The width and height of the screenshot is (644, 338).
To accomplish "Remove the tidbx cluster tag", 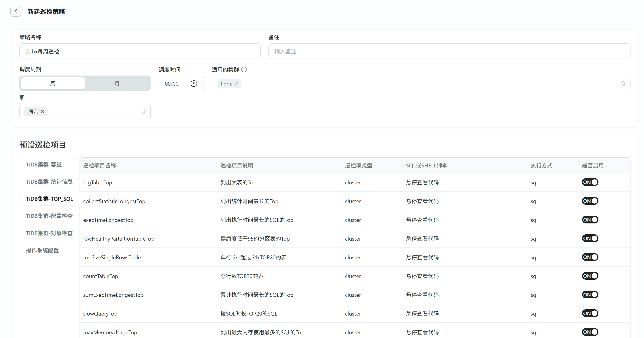I will (236, 84).
